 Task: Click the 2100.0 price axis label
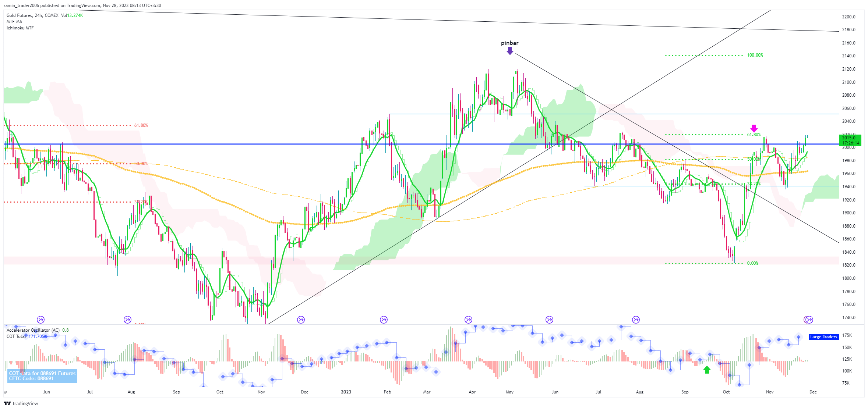(x=848, y=82)
